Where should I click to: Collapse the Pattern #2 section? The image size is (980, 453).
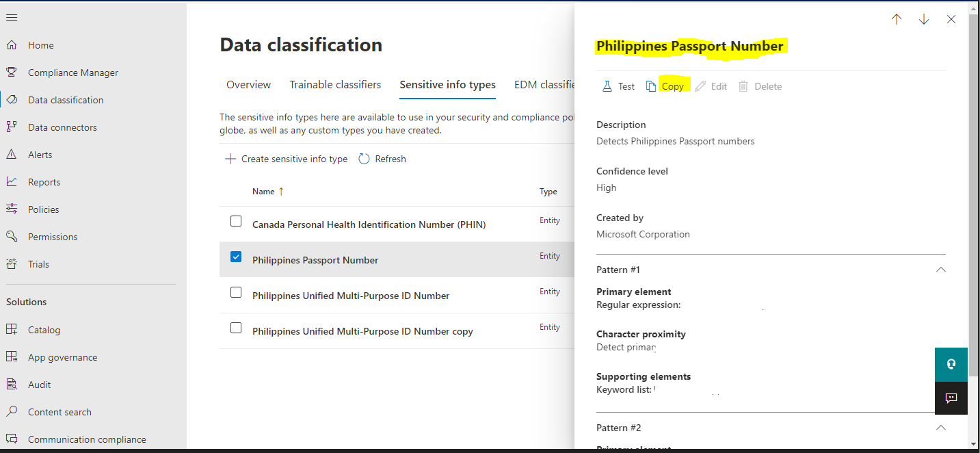940,427
